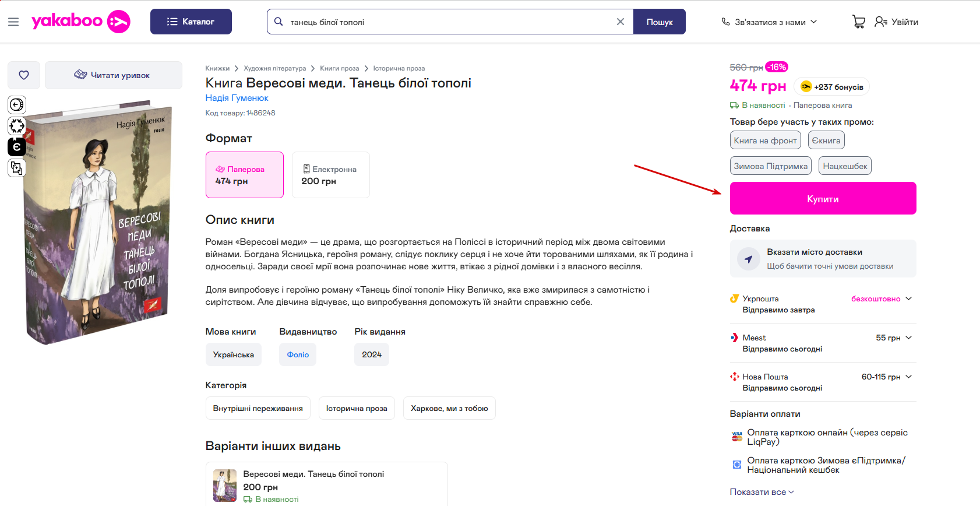Click the cards promo badge icon
The width and height of the screenshot is (980, 506).
point(17,168)
